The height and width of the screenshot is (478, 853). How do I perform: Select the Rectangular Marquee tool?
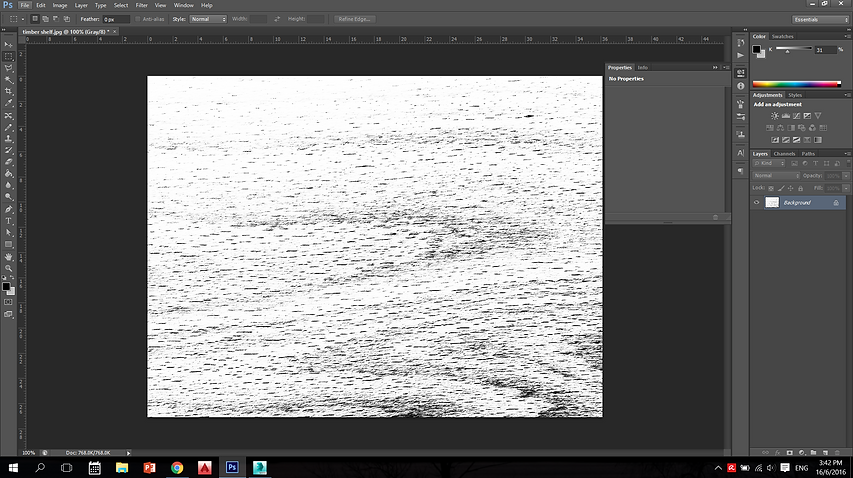(9, 57)
